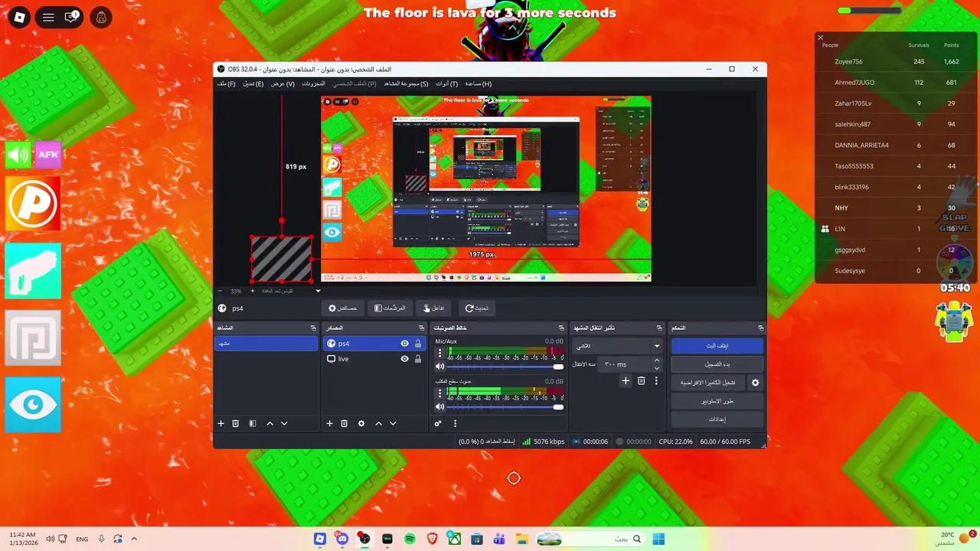Remove the selected source using the trash icon in the المصادر panel

coord(345,423)
